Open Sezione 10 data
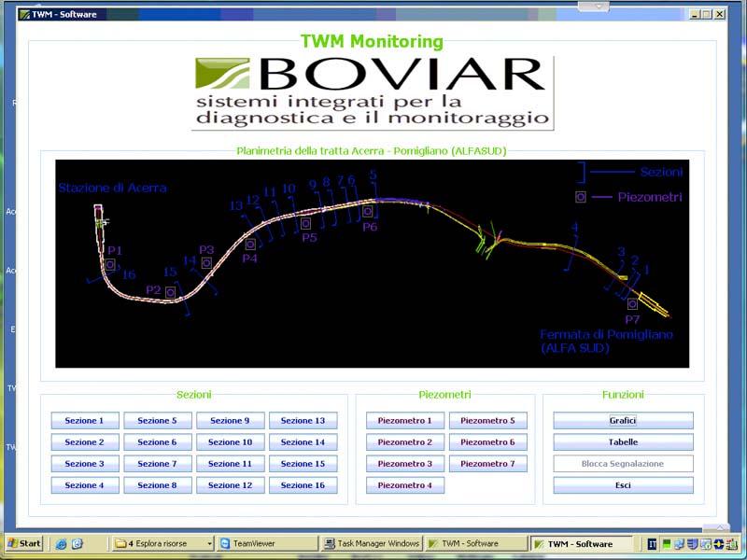The width and height of the screenshot is (747, 560). [230, 441]
